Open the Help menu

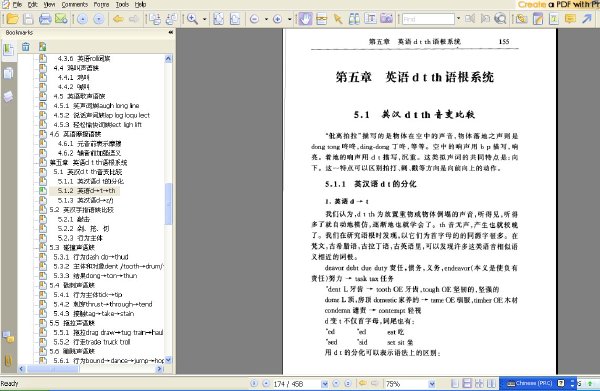140,5
